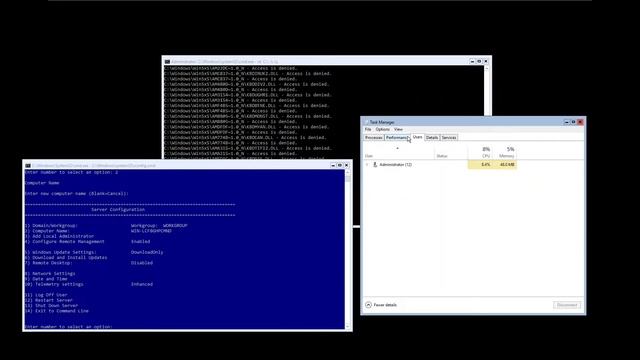Screen dimensions: 640x360
Task: Click the '10) Telemetry settings' line
Action: (x=54, y=284)
